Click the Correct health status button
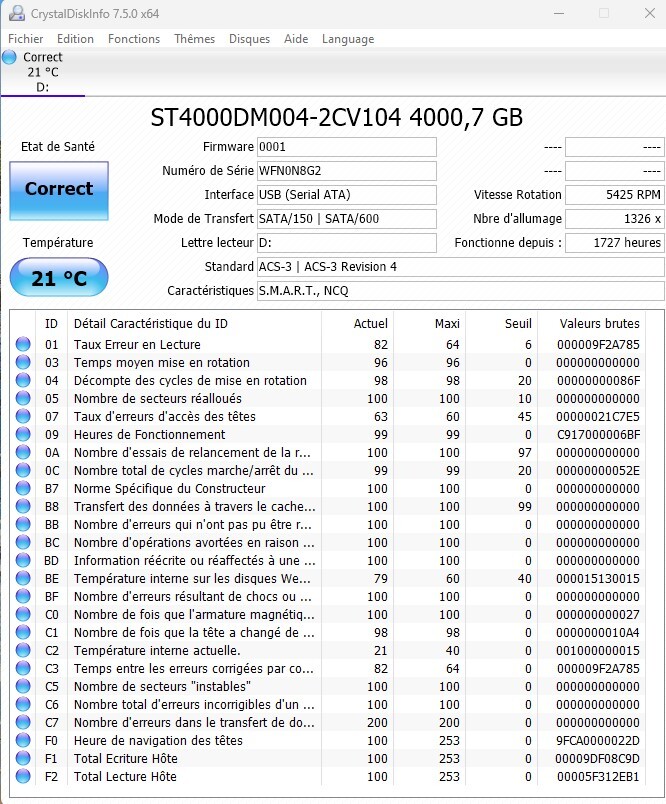 click(x=59, y=191)
